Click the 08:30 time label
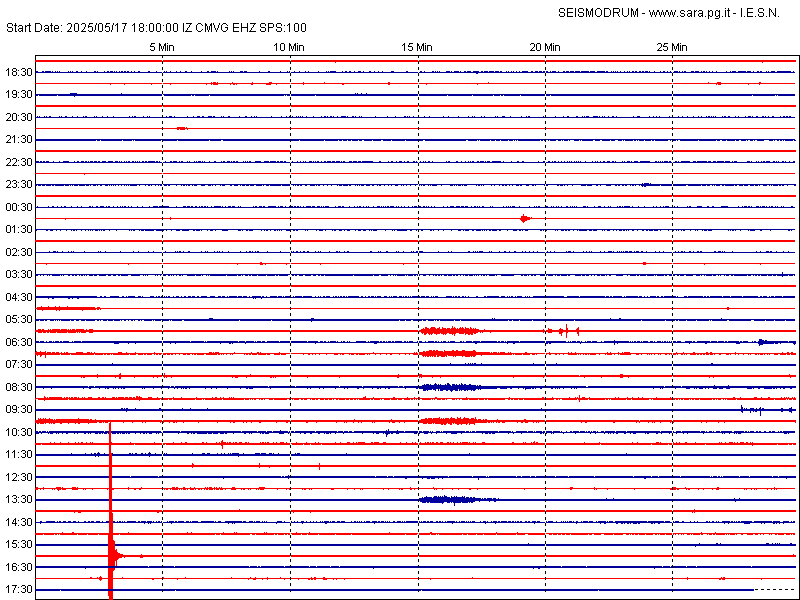 (x=19, y=387)
